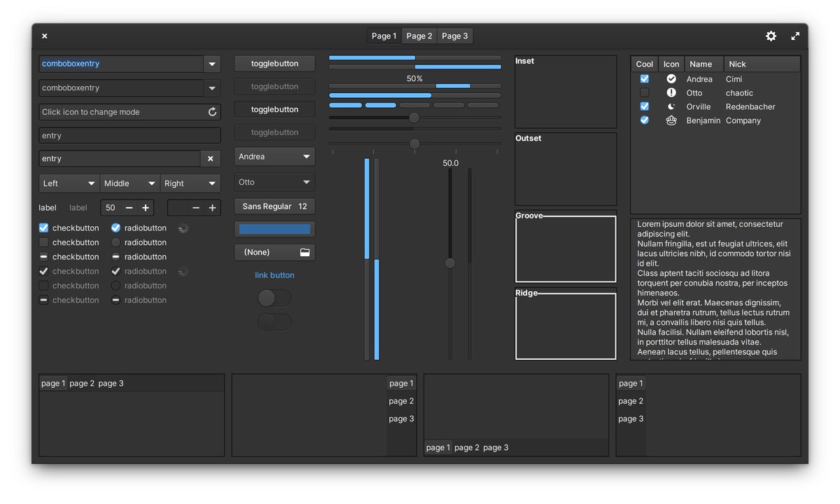The height and width of the screenshot is (504, 840).
Task: Click the exclamation icon in Otto's row
Action: (671, 92)
